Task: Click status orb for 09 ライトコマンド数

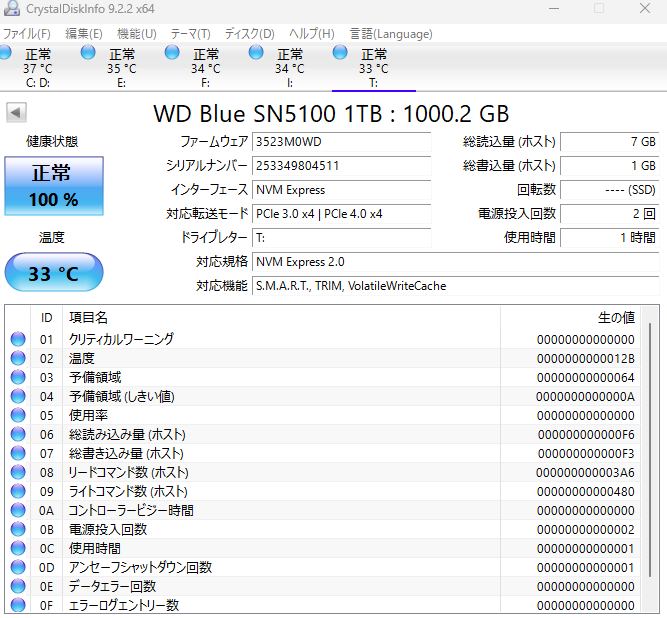Action: (x=18, y=491)
